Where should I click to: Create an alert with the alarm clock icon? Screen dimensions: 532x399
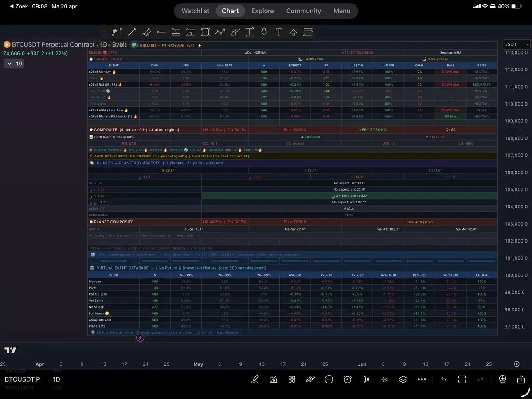[348, 379]
